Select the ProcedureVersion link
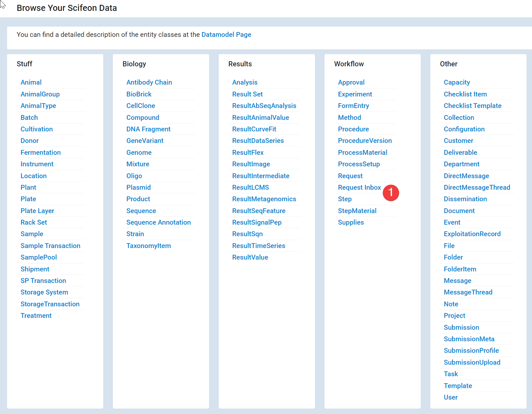The image size is (532, 414). click(x=365, y=141)
